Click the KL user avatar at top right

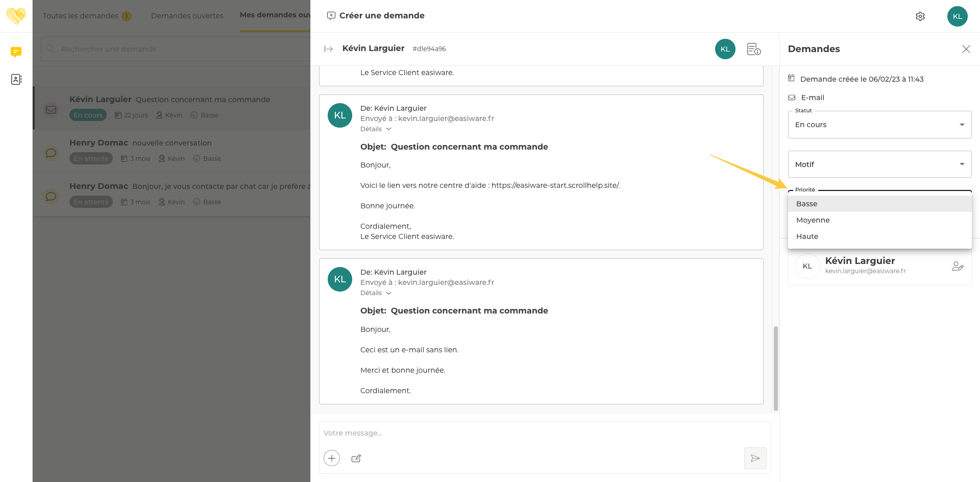tap(957, 16)
